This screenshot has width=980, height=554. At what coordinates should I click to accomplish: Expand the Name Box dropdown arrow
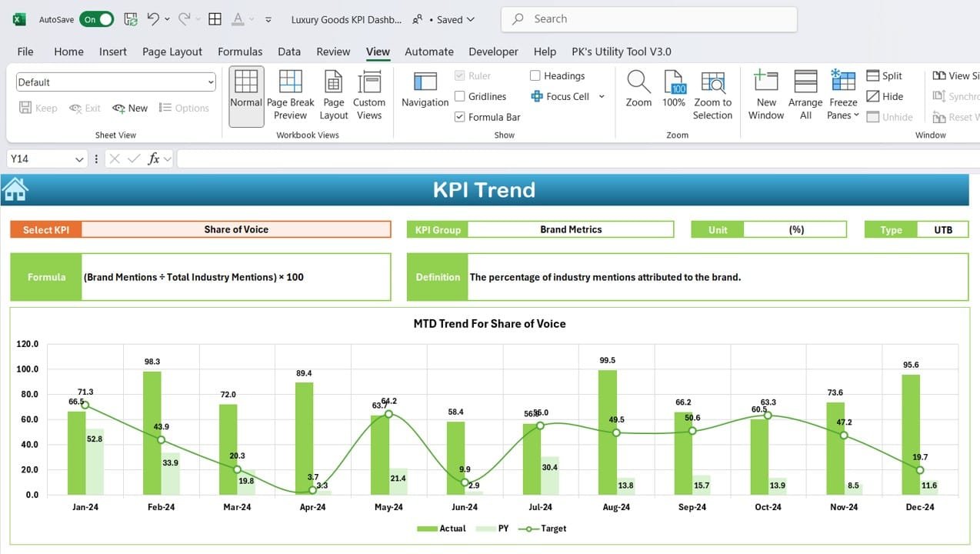pyautogui.click(x=79, y=159)
